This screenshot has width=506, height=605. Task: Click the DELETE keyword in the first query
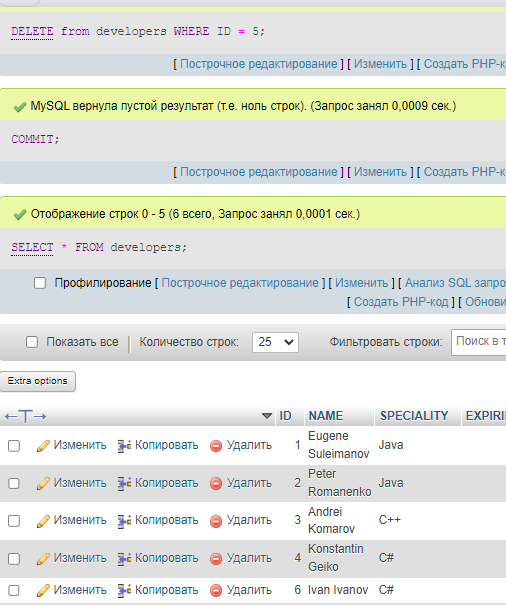click(32, 31)
